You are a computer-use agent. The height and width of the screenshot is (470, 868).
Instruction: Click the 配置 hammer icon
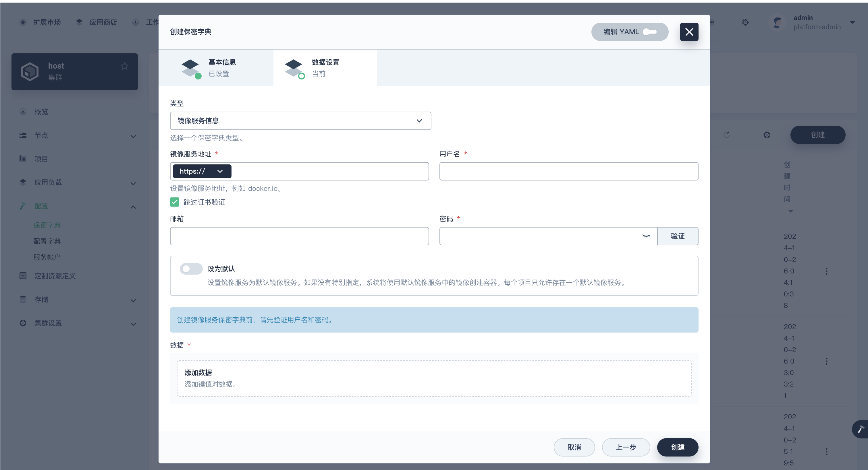point(23,206)
